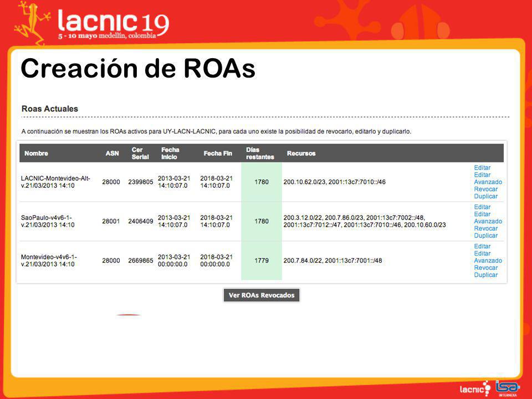Click end date 2018-03-21 00:00:00.0
This screenshot has height=399, width=532.
216,260
